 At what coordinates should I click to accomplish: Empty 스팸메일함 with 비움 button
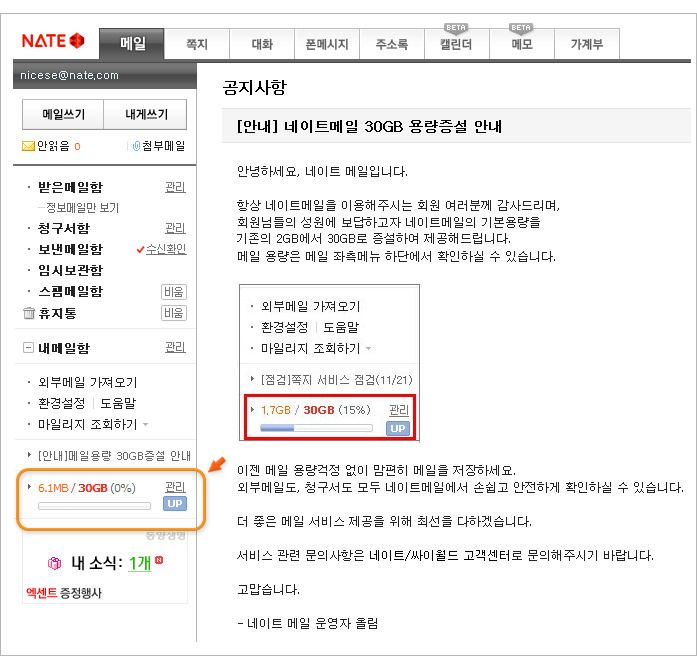[x=173, y=292]
